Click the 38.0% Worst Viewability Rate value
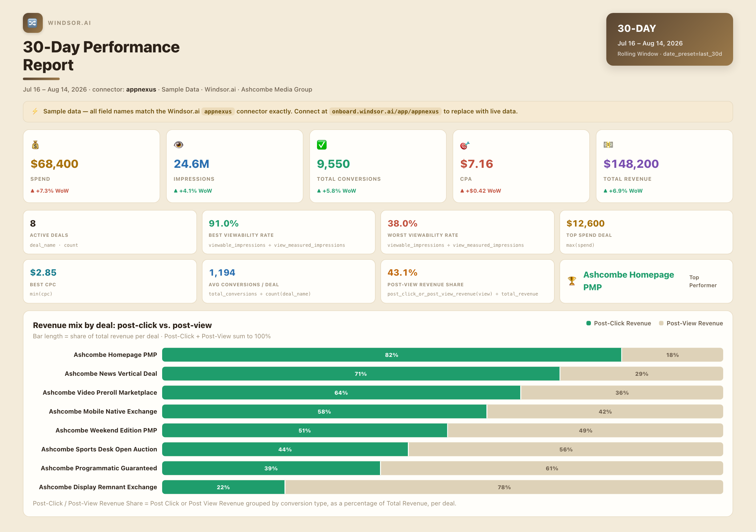Screen dimensions: 756x532 pos(402,224)
